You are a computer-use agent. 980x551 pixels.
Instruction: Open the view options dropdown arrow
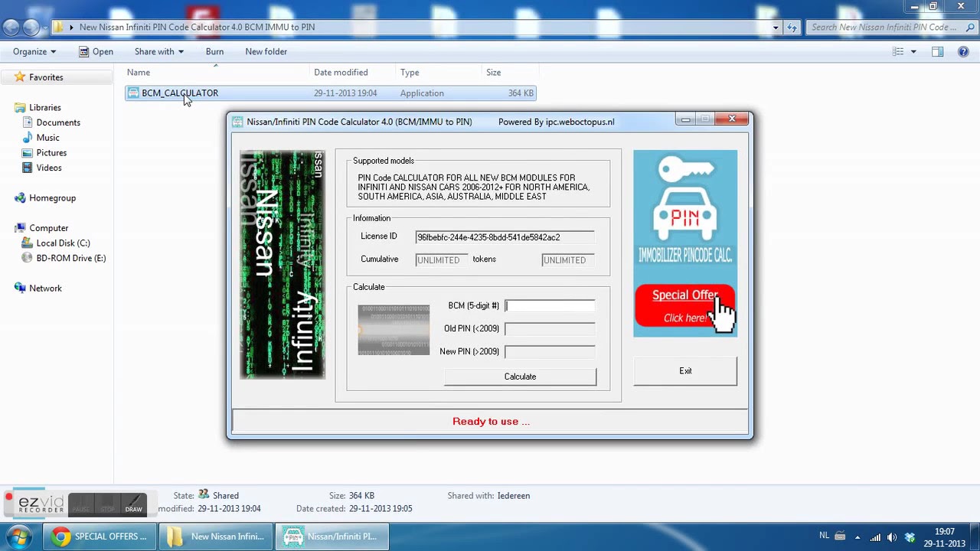(913, 51)
